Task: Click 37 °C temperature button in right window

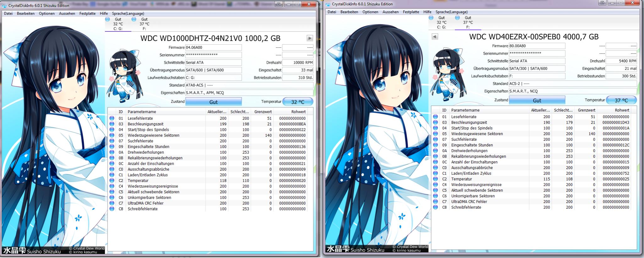Action: pos(621,100)
